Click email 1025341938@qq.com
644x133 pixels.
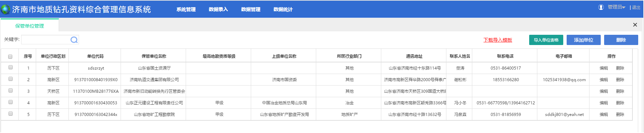[564, 80]
